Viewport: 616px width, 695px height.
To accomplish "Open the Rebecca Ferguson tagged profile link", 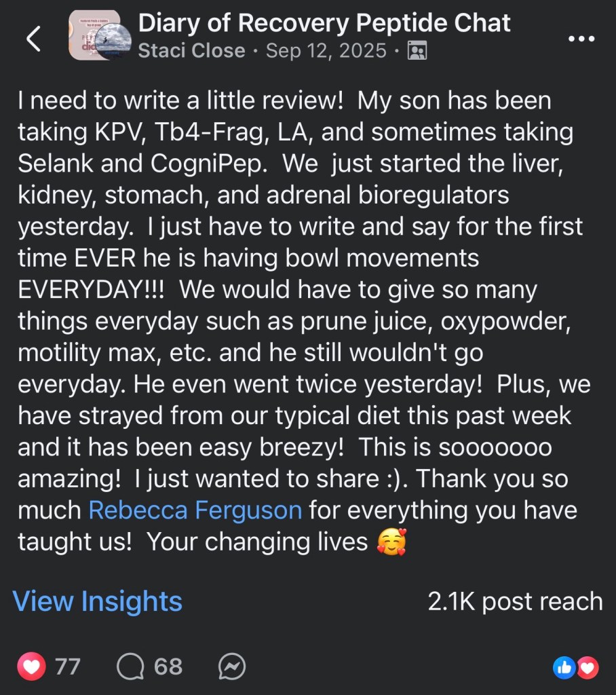I will tap(195, 509).
